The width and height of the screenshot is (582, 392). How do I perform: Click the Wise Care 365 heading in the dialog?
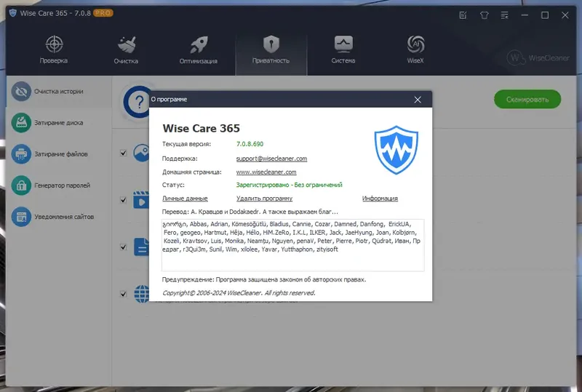[x=202, y=129]
